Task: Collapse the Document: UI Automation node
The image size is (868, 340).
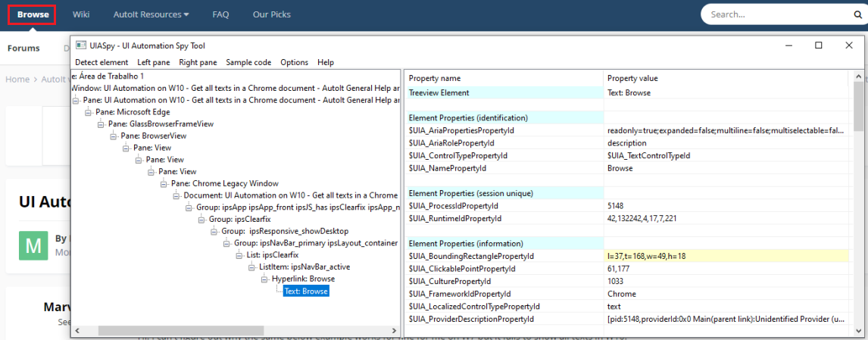Action: coord(176,195)
